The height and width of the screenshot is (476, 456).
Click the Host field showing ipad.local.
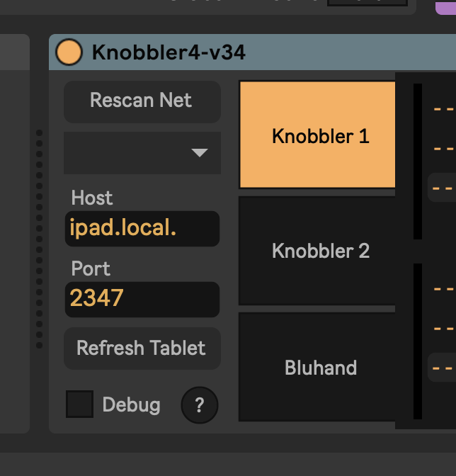coord(142,229)
